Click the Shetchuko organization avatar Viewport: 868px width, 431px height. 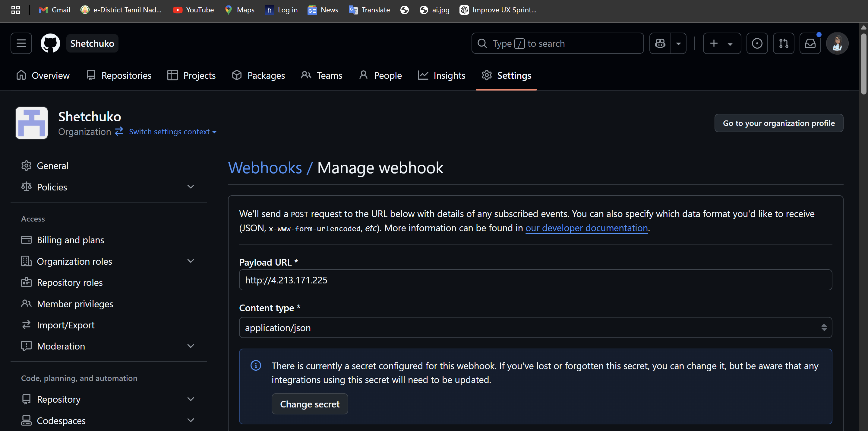(32, 123)
